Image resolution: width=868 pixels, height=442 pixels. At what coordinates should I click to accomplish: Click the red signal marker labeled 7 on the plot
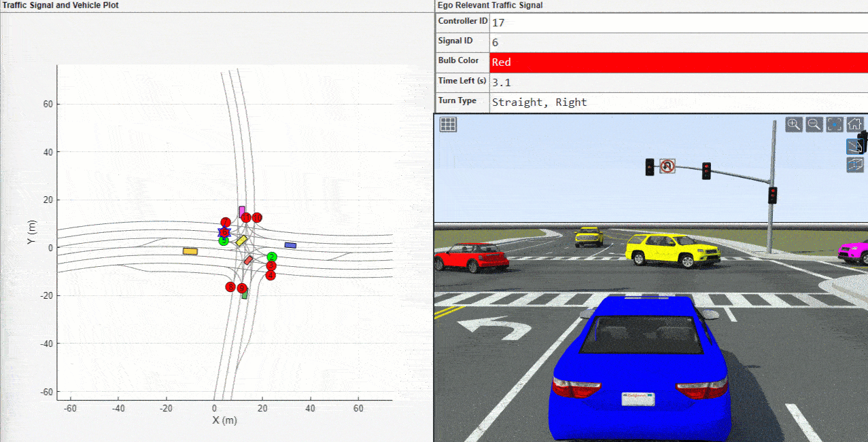click(x=226, y=223)
